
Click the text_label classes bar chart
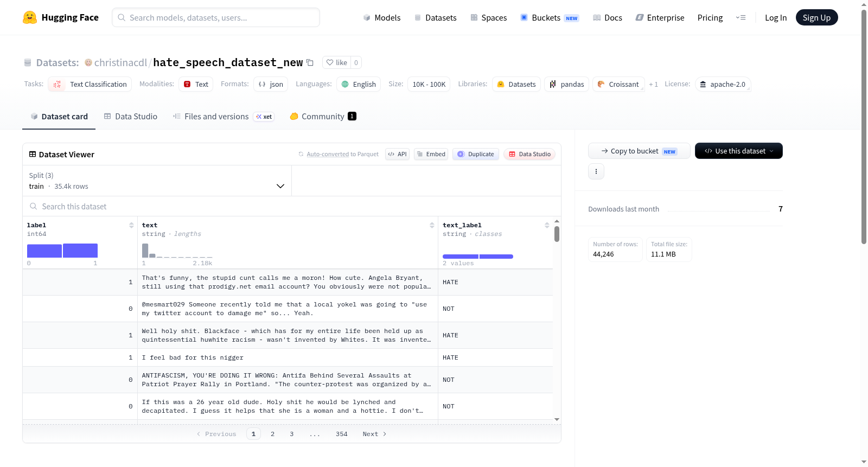pyautogui.click(x=478, y=257)
